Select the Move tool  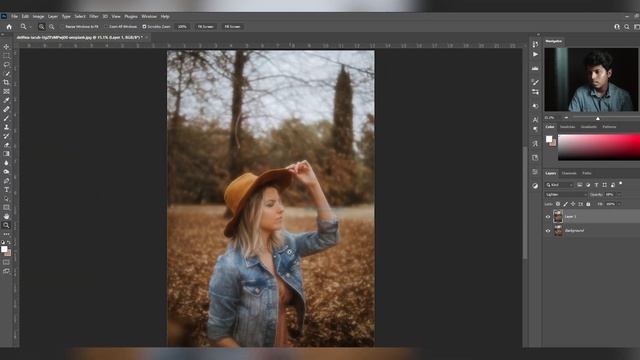click(x=6, y=47)
